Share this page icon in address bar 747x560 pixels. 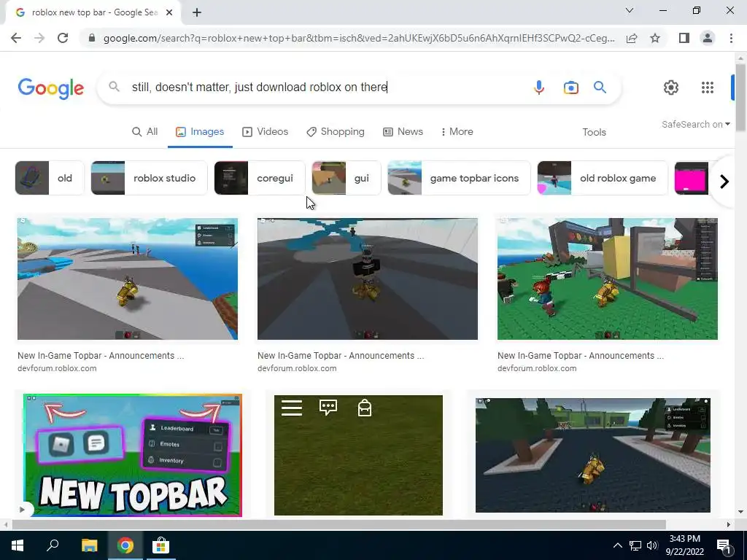(632, 38)
